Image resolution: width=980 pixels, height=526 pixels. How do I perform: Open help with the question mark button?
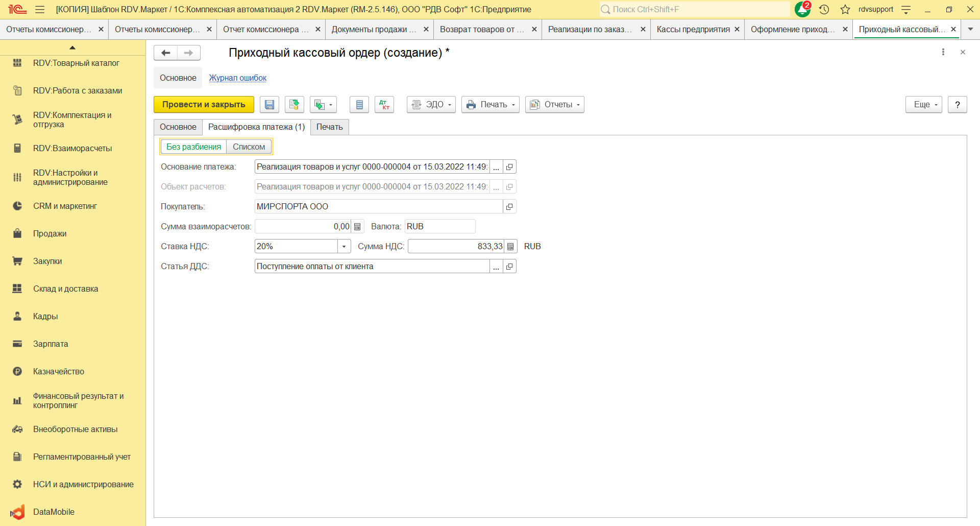[958, 105]
